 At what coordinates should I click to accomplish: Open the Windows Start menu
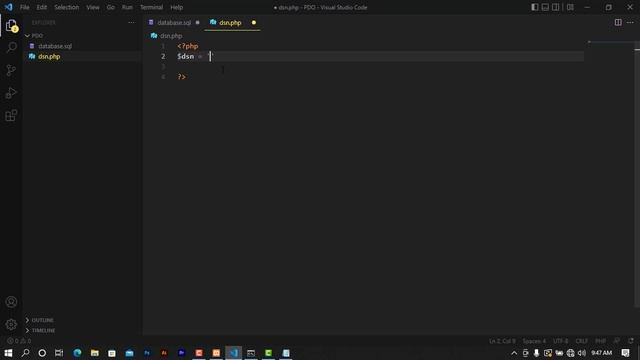[8, 353]
